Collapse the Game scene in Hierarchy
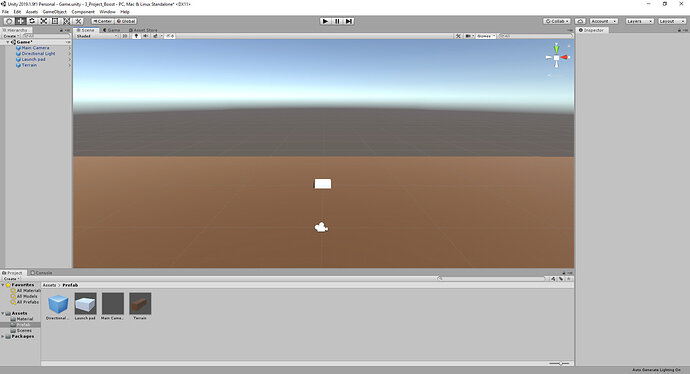 pos(8,42)
